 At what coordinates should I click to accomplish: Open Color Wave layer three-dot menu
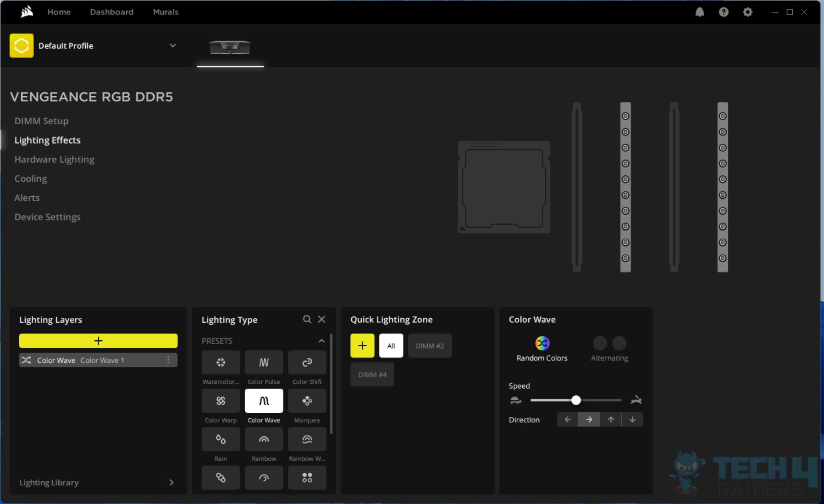pos(168,360)
